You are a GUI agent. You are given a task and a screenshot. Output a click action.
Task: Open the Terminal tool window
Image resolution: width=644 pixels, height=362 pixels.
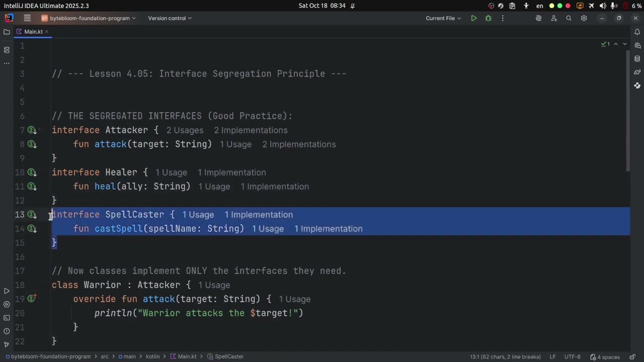(7, 318)
